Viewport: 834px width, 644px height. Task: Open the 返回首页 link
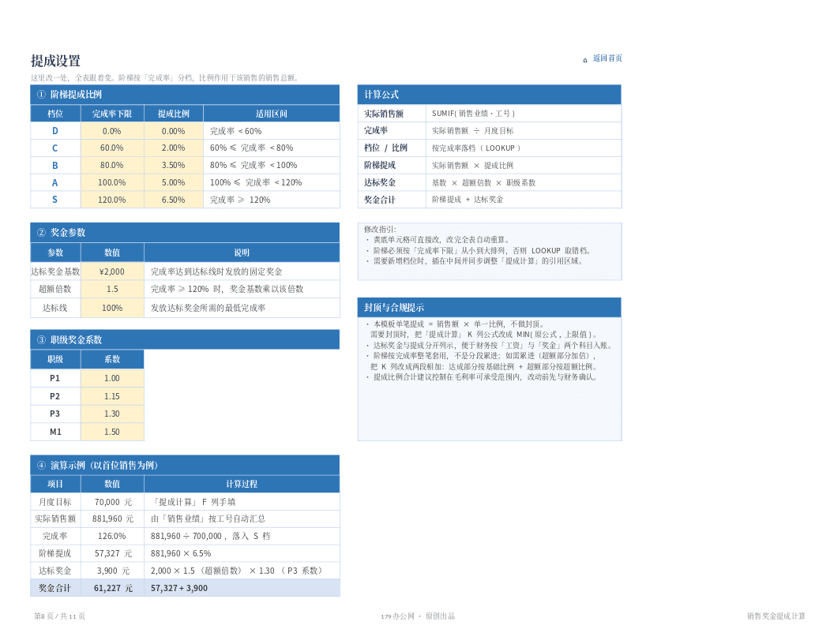(x=607, y=58)
